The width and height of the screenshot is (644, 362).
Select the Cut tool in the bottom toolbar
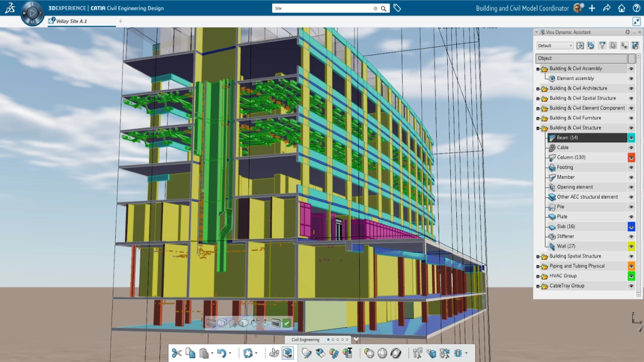point(176,352)
